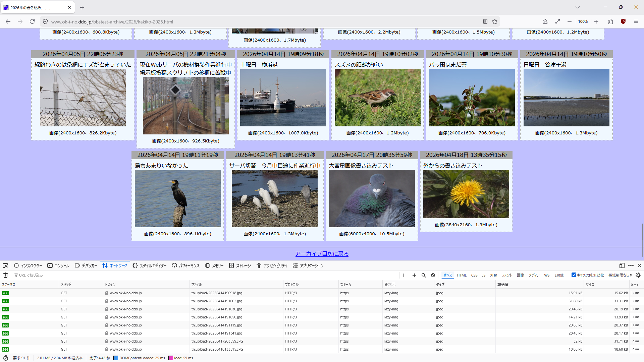Screen dimensions: 644x362
Task: Filter requests by XHR type
Action: (493, 275)
